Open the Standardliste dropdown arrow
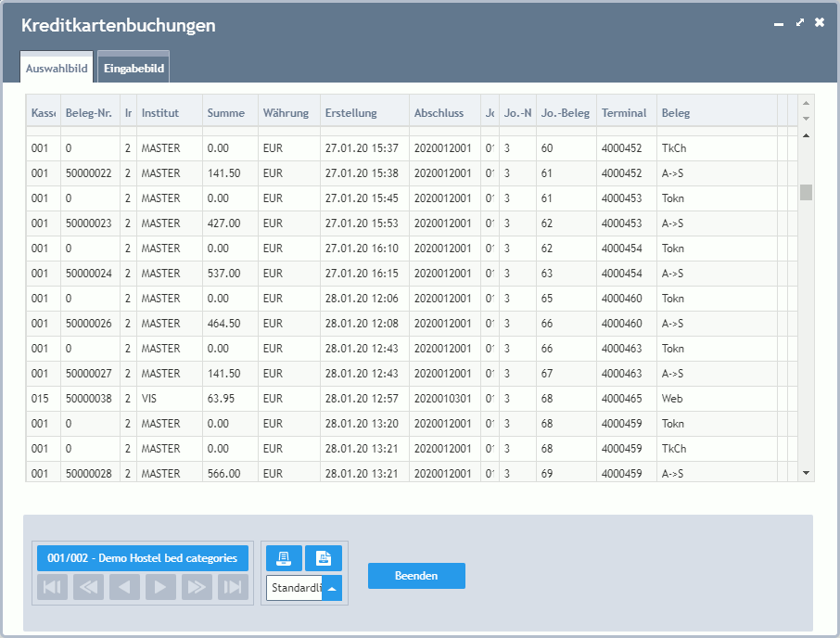This screenshot has width=840, height=638. (x=332, y=588)
